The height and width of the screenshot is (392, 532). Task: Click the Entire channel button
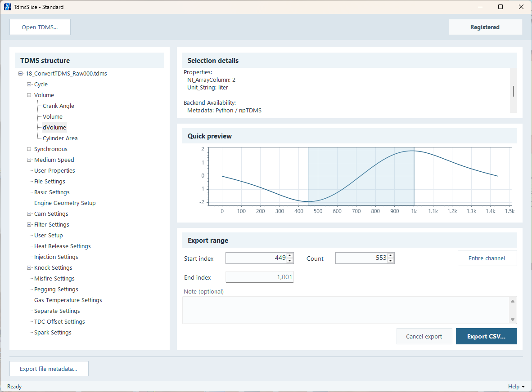[487, 258]
